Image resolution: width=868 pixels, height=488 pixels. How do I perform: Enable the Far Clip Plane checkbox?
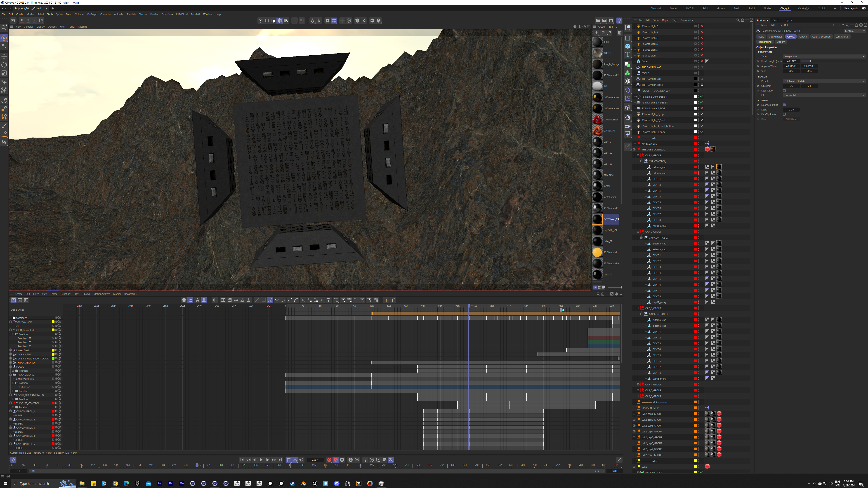784,114
